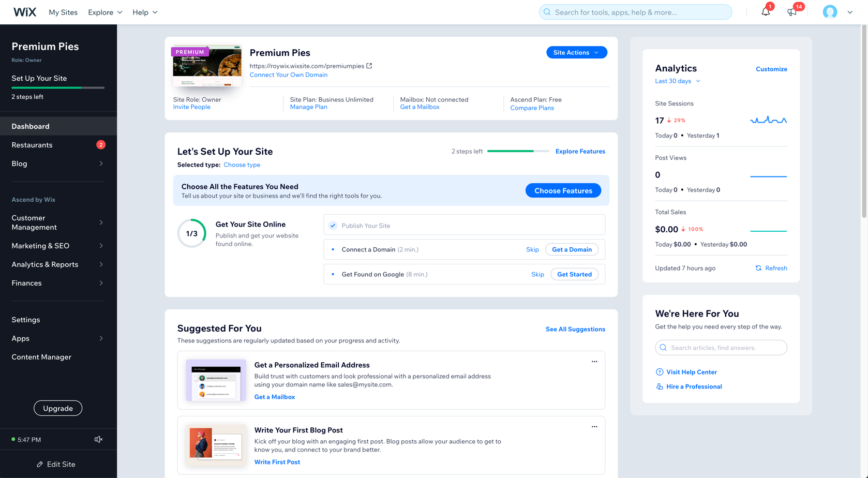Screen dimensions: 868x478
Task: Open options for First Blog Post suggestion
Action: pos(594,427)
